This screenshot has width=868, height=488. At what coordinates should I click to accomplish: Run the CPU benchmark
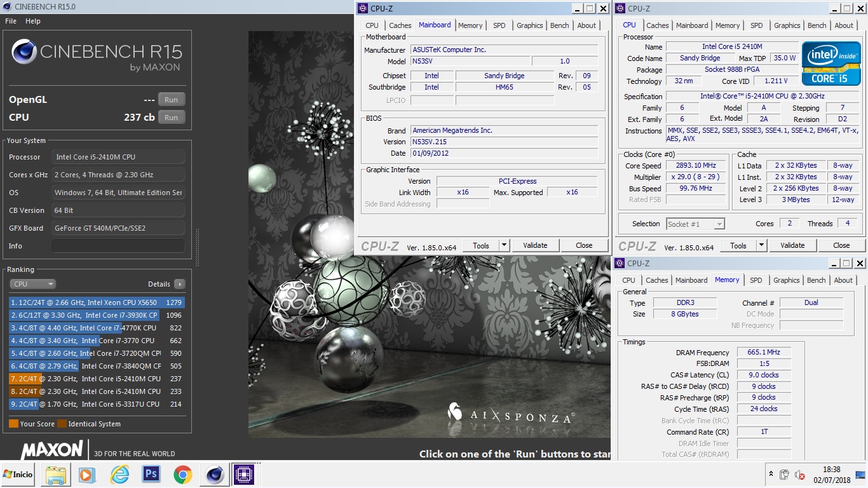click(x=172, y=118)
